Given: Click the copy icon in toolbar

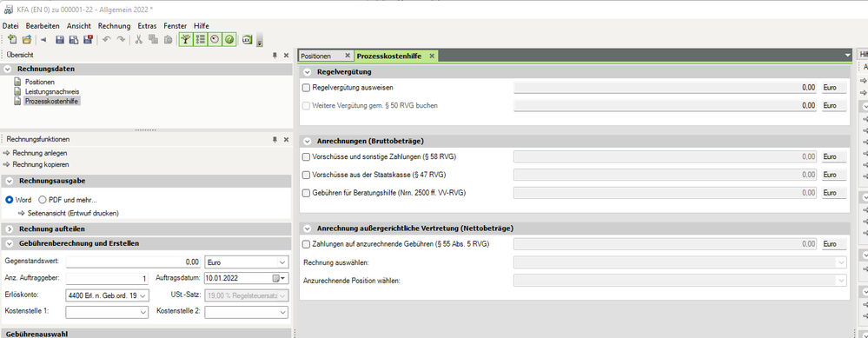Looking at the screenshot, I should [x=153, y=40].
